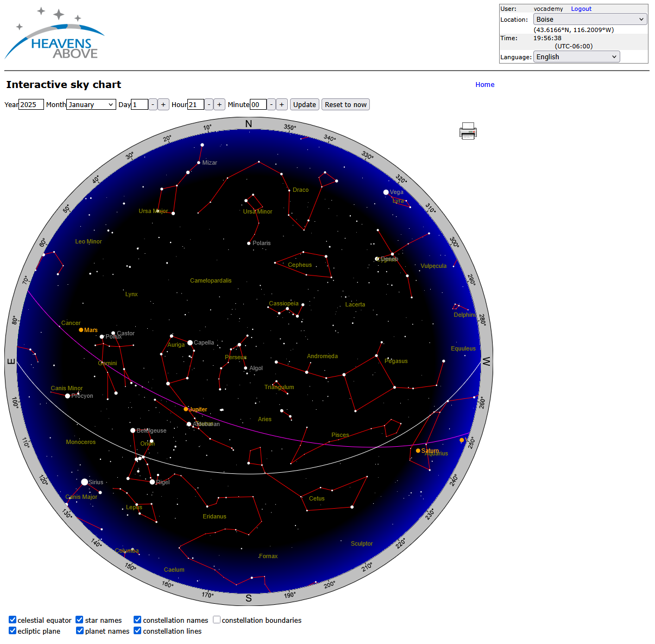Screen dimensions: 655x644
Task: Click the Lacerta constellation label
Action: [355, 304]
